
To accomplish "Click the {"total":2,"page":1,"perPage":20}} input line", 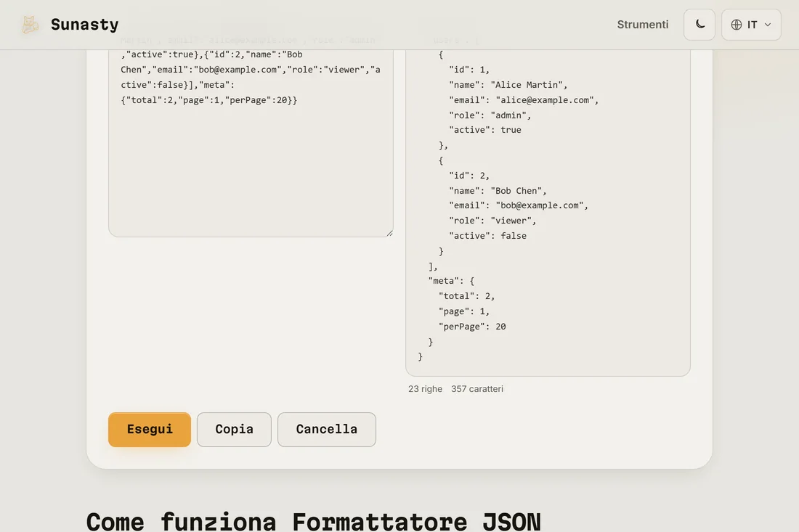I will pyautogui.click(x=209, y=100).
